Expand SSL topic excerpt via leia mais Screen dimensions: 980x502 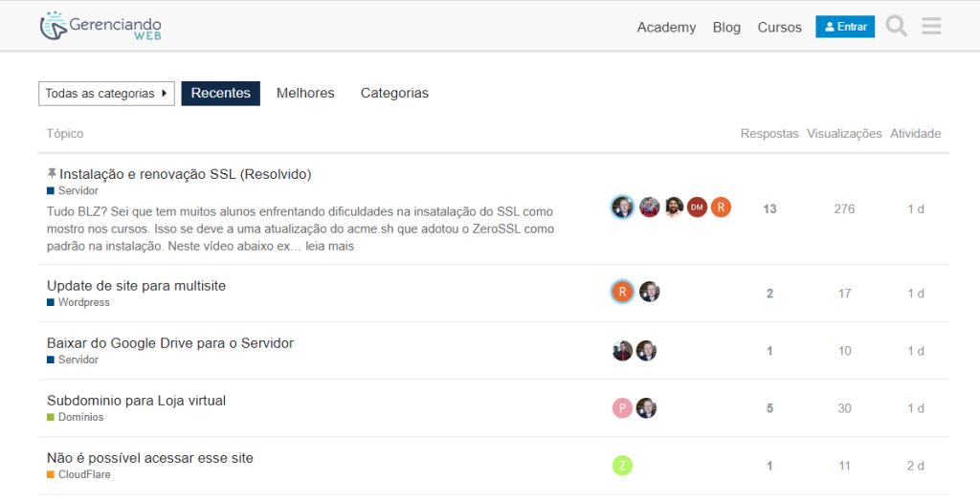pos(329,247)
